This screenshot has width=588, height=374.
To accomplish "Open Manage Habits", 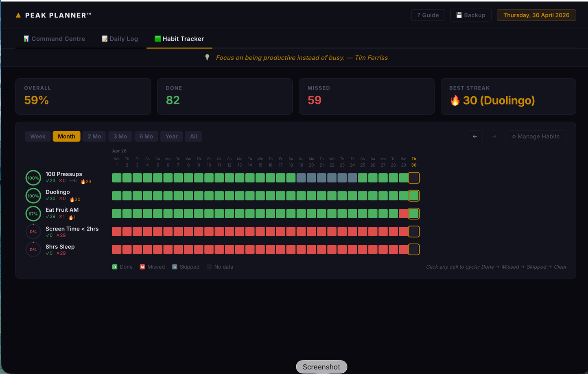I will (x=536, y=137).
